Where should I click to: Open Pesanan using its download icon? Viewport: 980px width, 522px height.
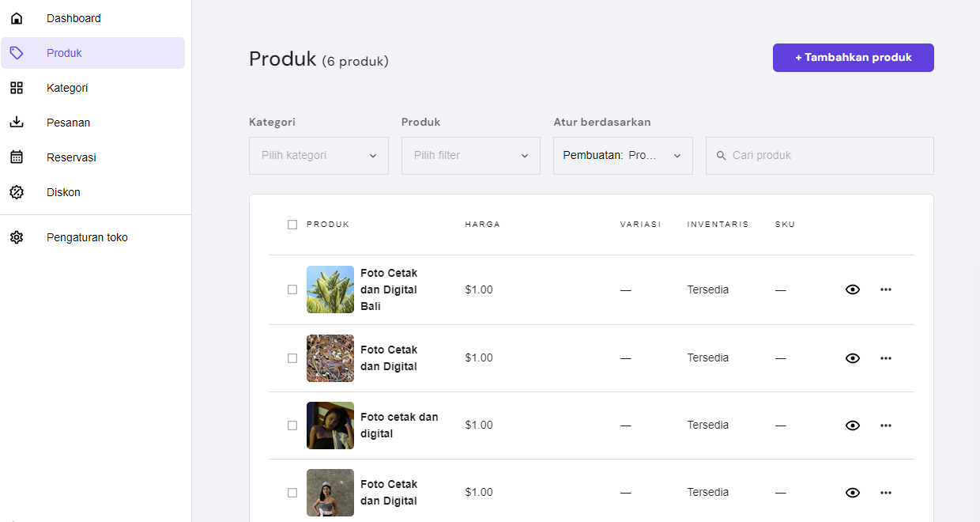(17, 122)
